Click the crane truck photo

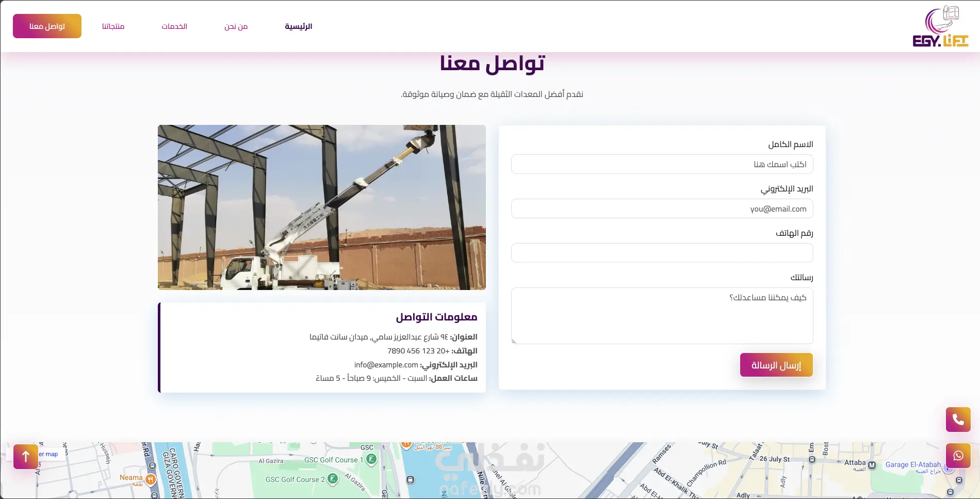click(x=322, y=207)
